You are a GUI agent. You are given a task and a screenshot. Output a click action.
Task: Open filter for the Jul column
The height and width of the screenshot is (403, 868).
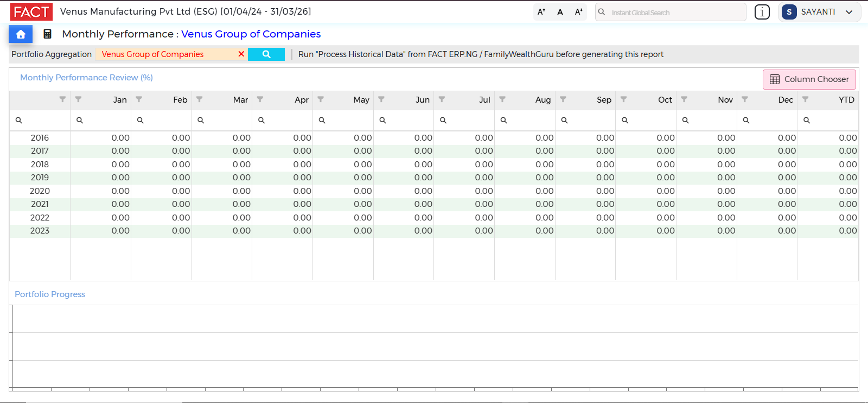(x=442, y=99)
